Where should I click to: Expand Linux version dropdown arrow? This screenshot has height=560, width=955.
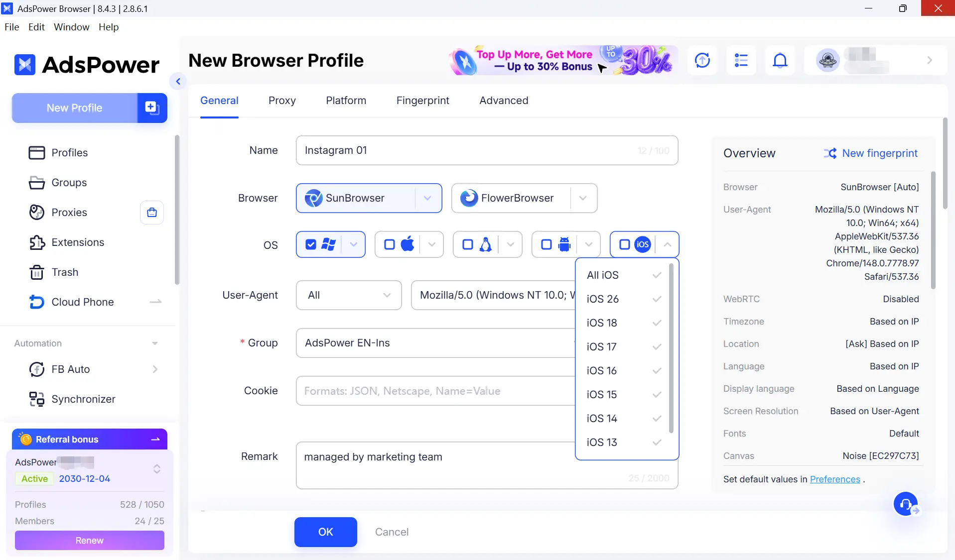[511, 244]
